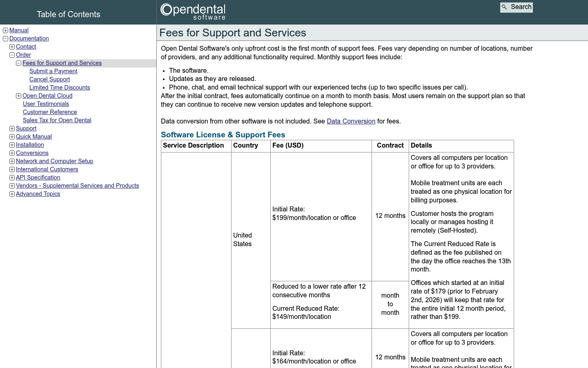Expand the Manual tree node
Image resolution: width=588 pixels, height=368 pixels.
click(5, 30)
